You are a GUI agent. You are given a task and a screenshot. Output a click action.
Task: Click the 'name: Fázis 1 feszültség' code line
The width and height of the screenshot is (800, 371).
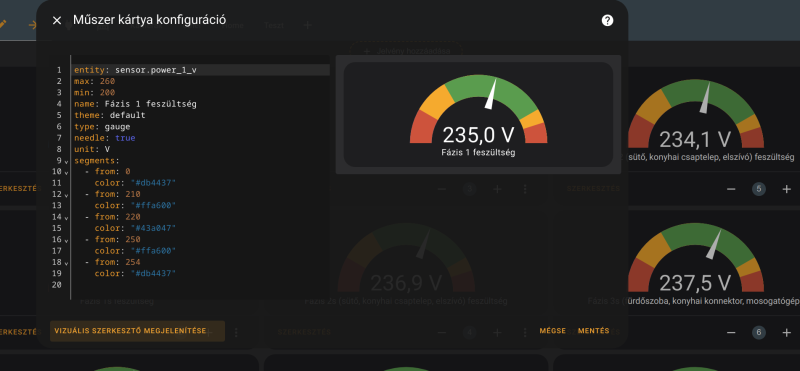click(135, 104)
